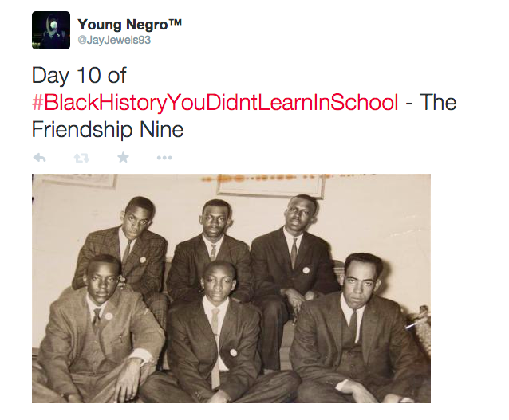Click the reply arrow icon under the tweet
The width and height of the screenshot is (509, 420).
click(40, 158)
